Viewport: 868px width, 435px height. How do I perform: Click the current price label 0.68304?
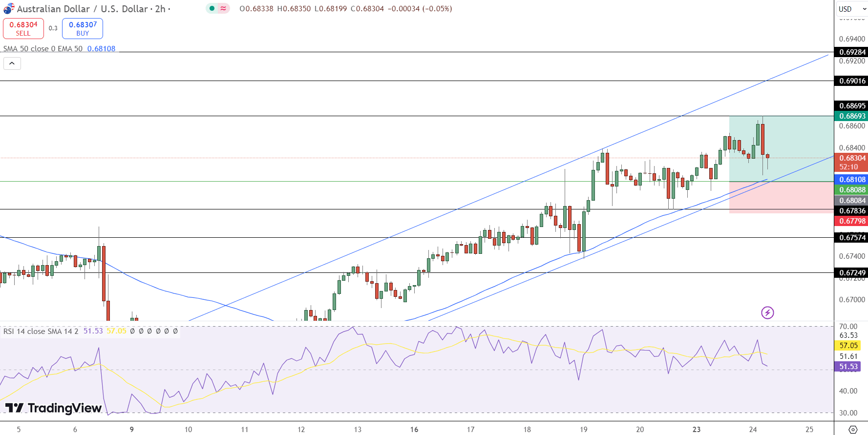[851, 158]
